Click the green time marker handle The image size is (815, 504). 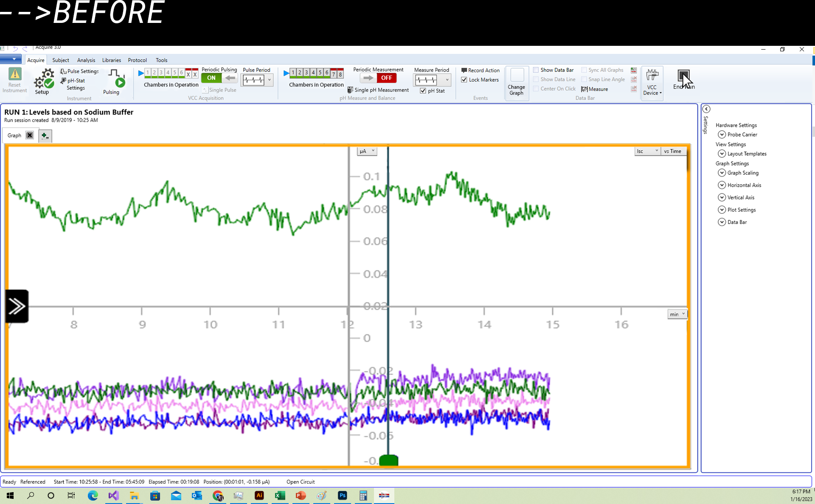coord(388,460)
